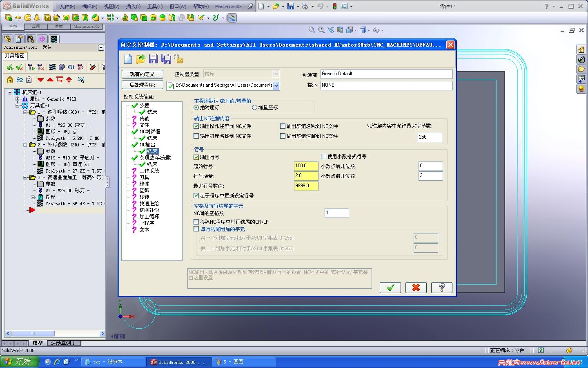Verify selected operations solid cube icon
588x368 pixels.
[62, 67]
